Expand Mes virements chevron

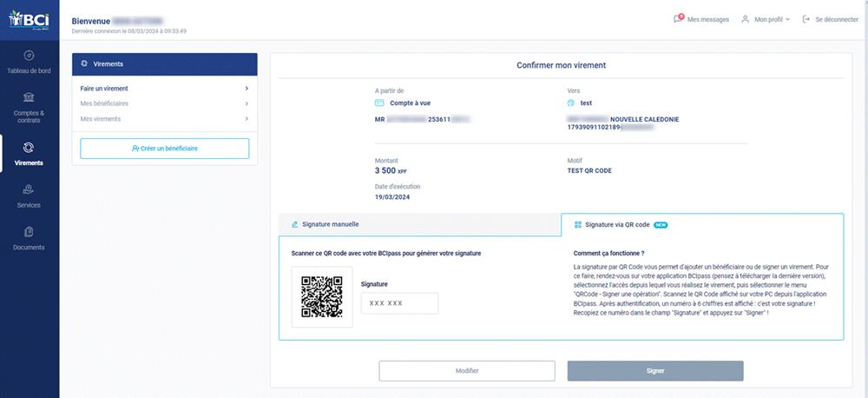[x=247, y=119]
